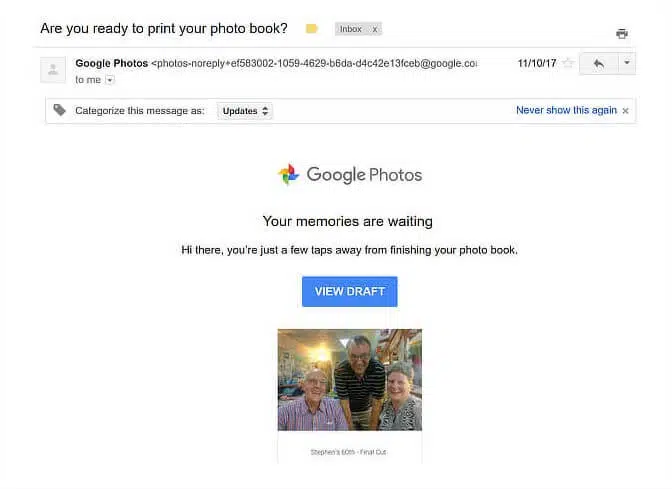Click the print all icon
Image resolution: width=672 pixels, height=489 pixels.
pyautogui.click(x=621, y=34)
